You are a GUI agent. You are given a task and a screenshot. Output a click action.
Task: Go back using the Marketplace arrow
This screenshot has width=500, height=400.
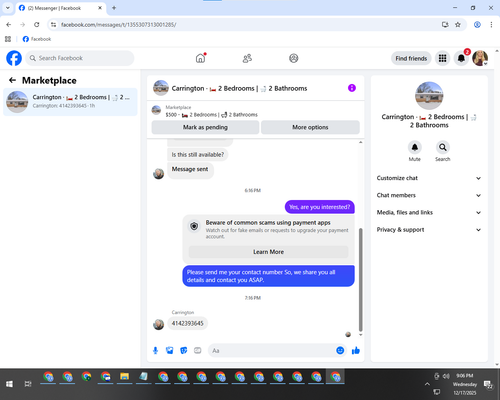tap(12, 80)
